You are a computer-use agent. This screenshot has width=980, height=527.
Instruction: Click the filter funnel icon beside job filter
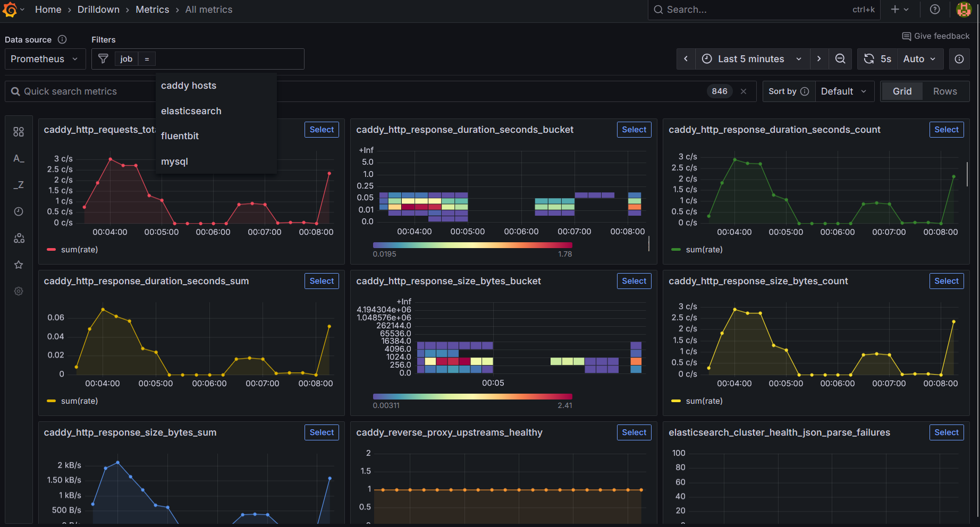[103, 59]
